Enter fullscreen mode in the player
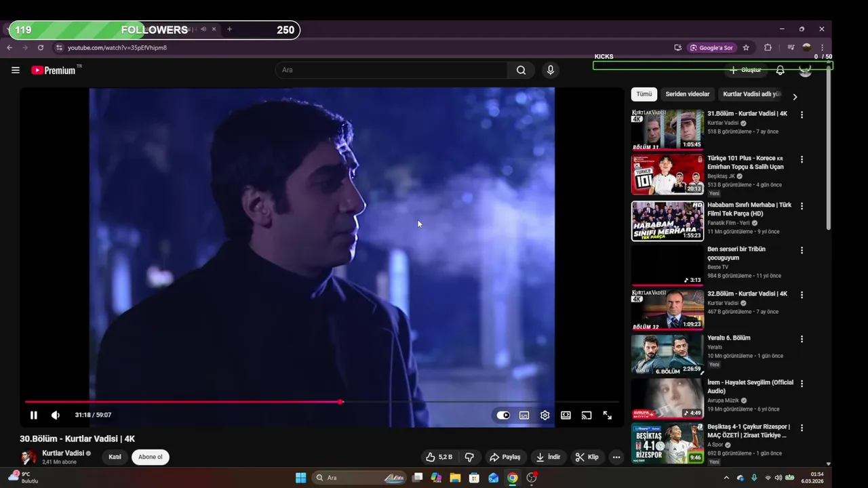This screenshot has width=868, height=488. coord(608,415)
